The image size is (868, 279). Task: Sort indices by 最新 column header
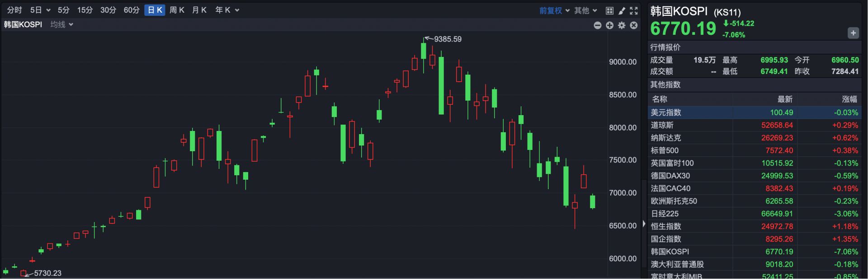tap(785, 99)
